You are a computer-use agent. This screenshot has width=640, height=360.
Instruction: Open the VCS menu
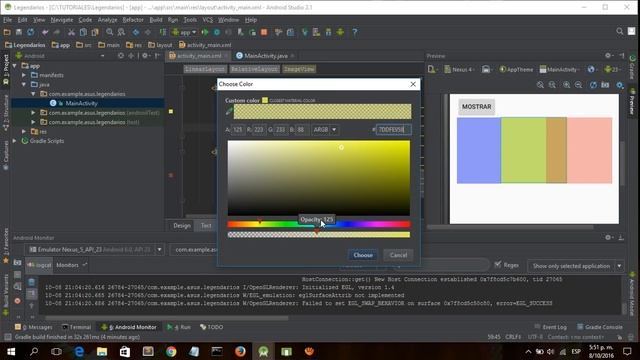point(208,20)
